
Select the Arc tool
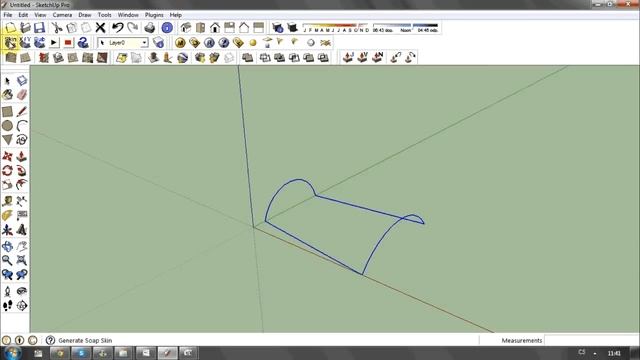[x=22, y=126]
